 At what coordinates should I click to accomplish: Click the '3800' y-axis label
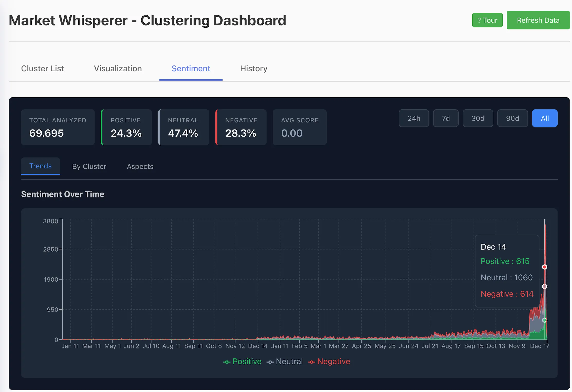(x=51, y=221)
